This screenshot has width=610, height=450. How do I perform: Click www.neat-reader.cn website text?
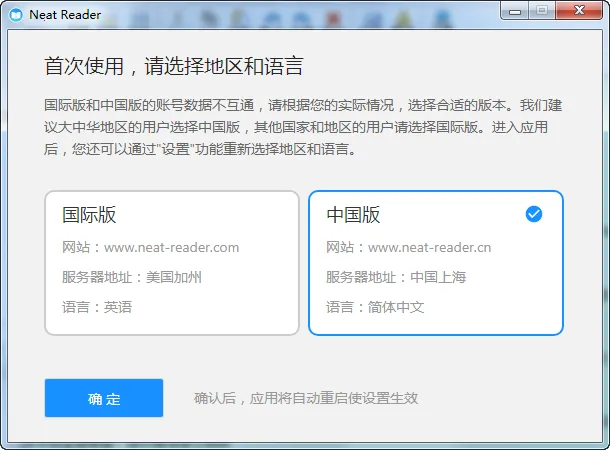(x=429, y=247)
